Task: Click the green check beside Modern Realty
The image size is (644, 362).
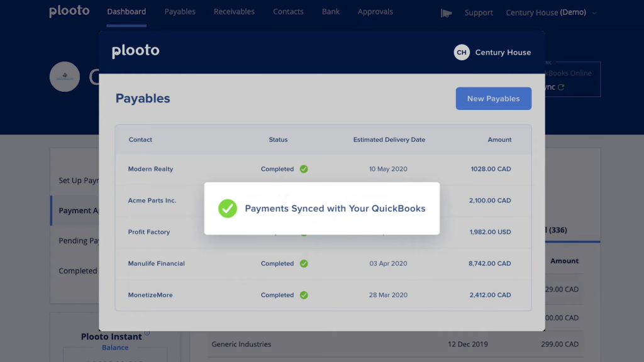Action: 304,169
